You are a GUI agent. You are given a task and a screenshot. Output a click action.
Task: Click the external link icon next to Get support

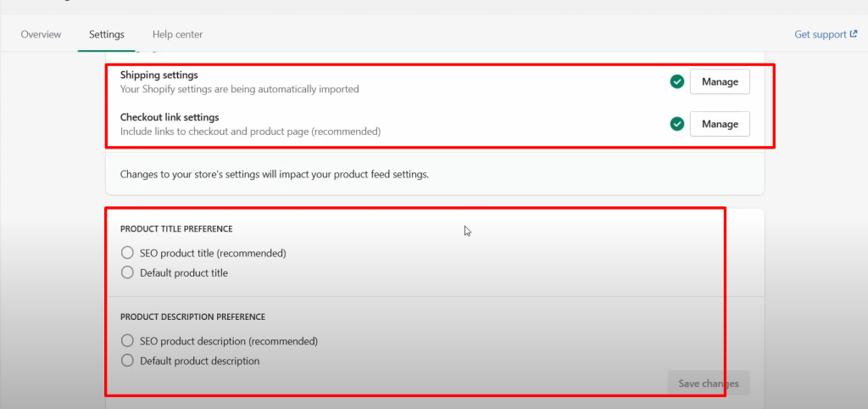click(x=853, y=35)
